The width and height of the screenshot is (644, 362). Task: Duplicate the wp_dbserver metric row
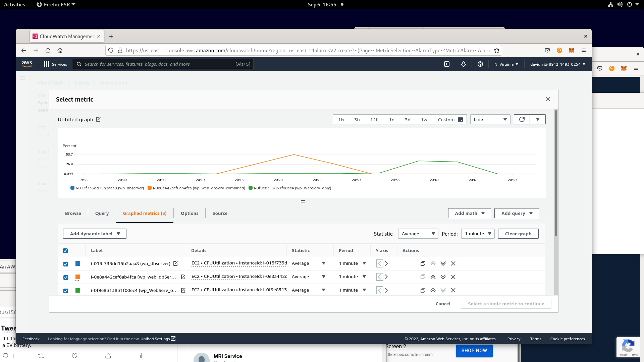tap(423, 263)
